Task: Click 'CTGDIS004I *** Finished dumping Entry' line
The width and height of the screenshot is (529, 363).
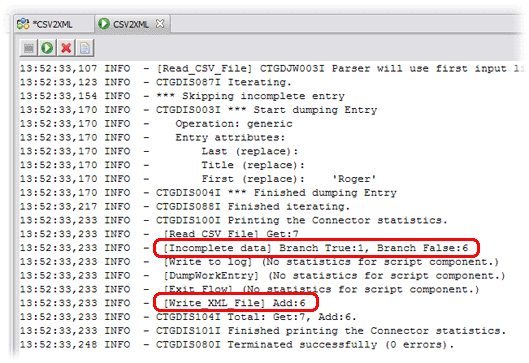Action: click(276, 193)
